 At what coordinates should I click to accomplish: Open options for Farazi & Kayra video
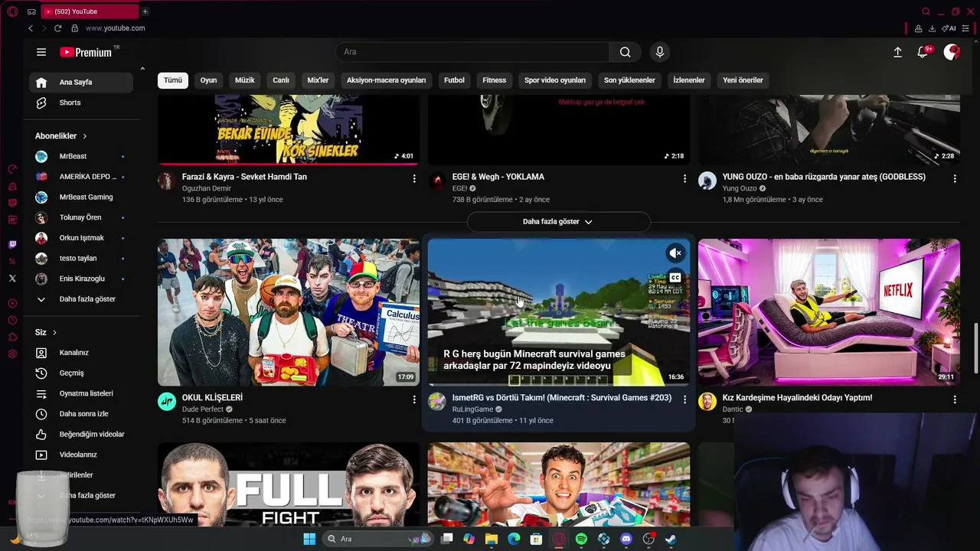[x=414, y=178]
